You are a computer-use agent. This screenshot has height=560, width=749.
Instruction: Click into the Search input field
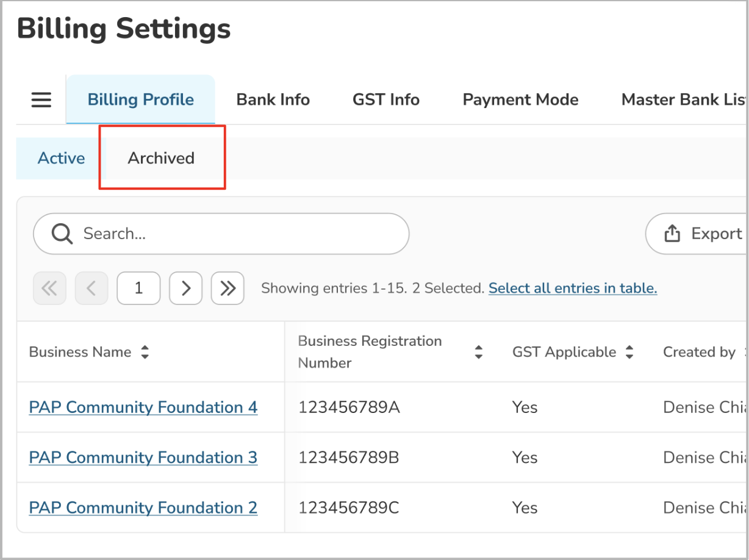(238, 234)
